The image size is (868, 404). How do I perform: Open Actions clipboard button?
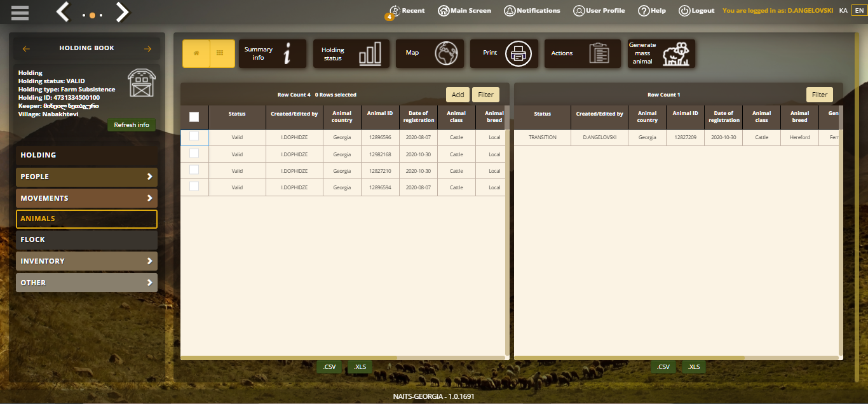coord(583,53)
